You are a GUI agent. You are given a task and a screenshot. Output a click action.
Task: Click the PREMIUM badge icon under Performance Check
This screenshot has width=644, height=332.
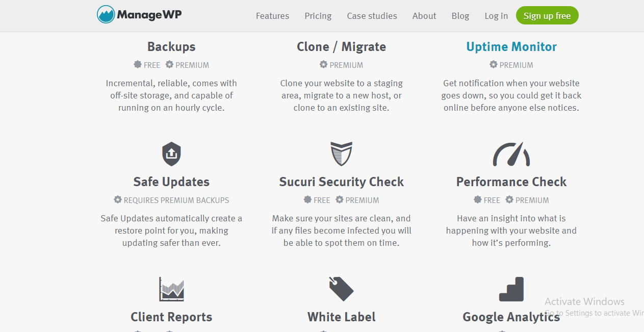[x=509, y=200]
